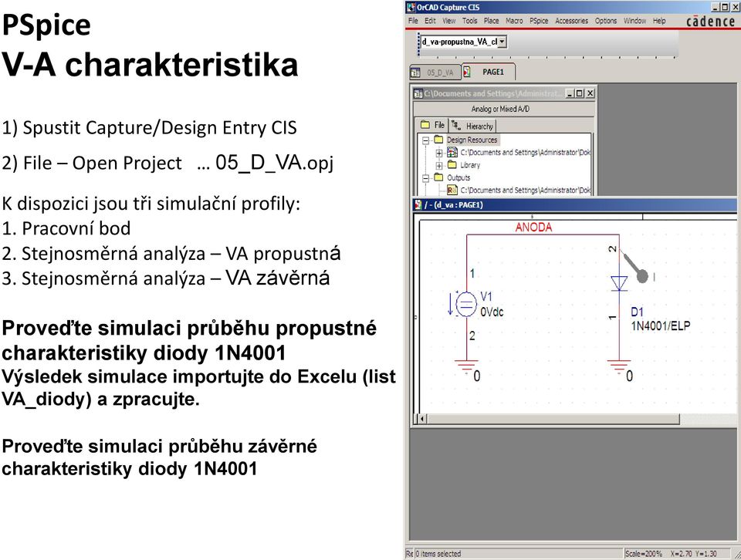Open the Options menu
The width and height of the screenshot is (741, 560).
606,21
